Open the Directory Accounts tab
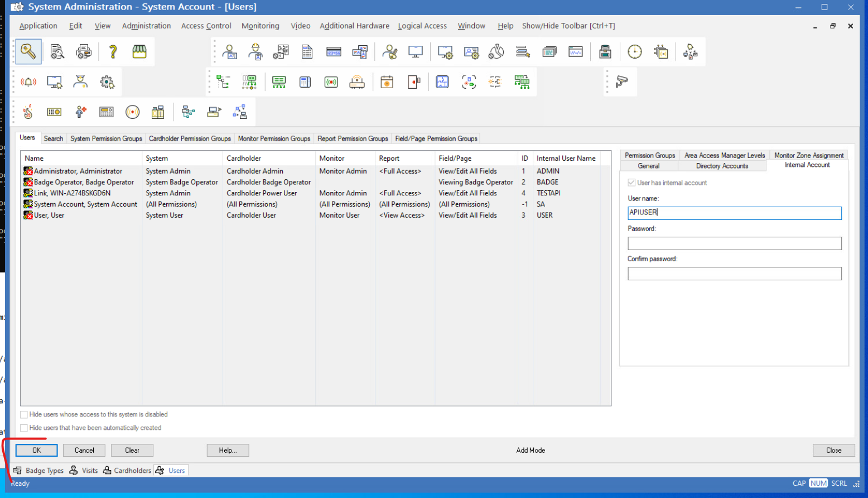This screenshot has height=498, width=868. [722, 166]
